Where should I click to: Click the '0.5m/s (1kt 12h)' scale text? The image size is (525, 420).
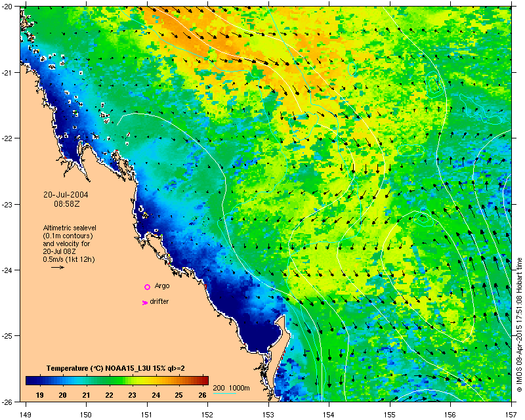click(69, 260)
